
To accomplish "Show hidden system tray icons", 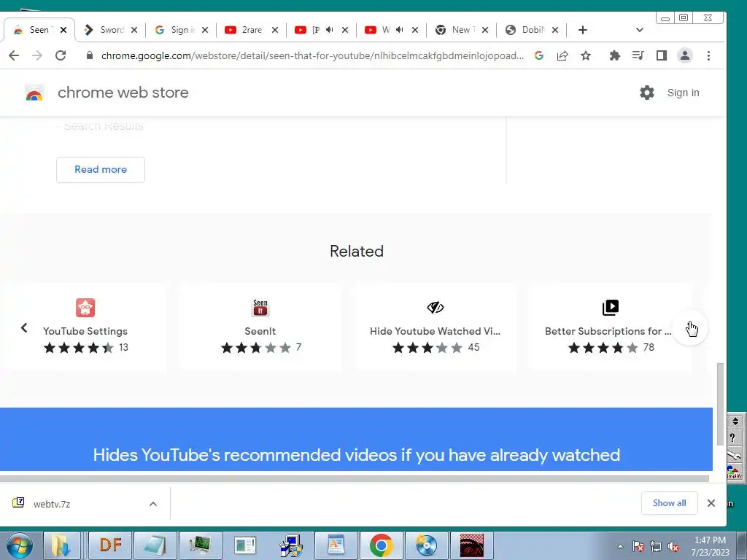I will (620, 547).
